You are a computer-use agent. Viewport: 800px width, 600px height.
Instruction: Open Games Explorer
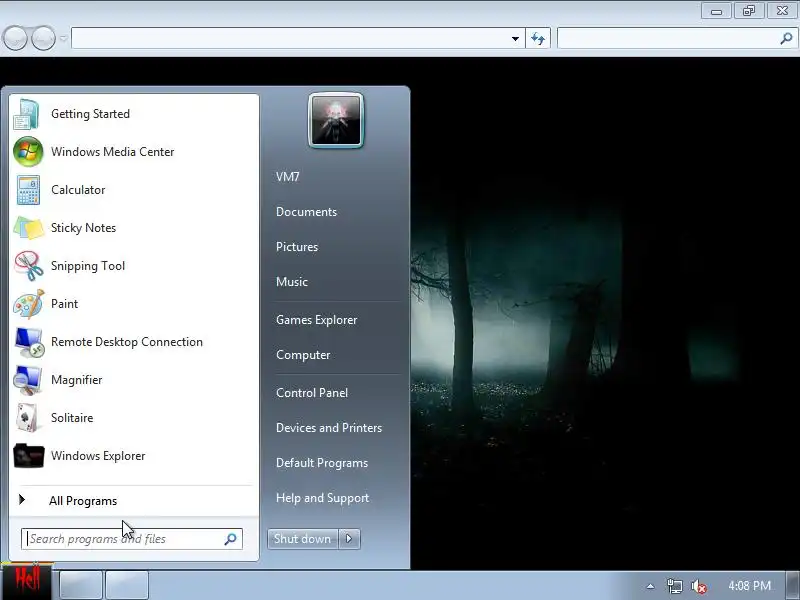click(x=317, y=320)
